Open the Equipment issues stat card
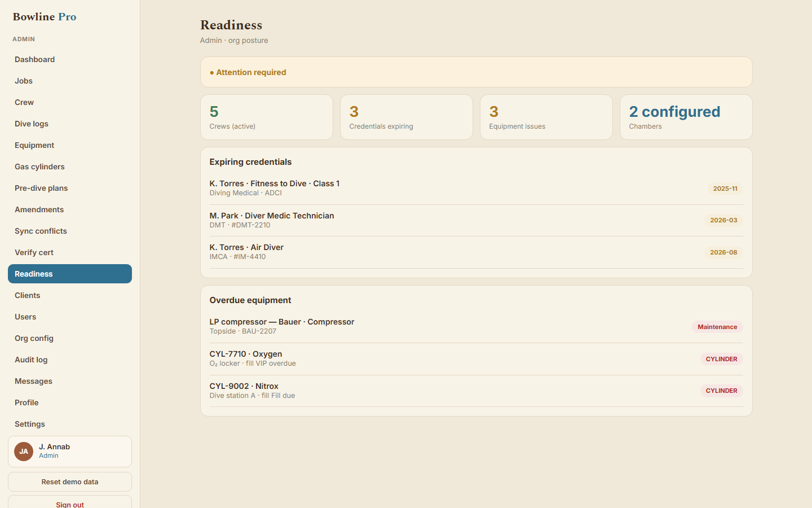Viewport: 812px width, 508px height. tap(546, 117)
